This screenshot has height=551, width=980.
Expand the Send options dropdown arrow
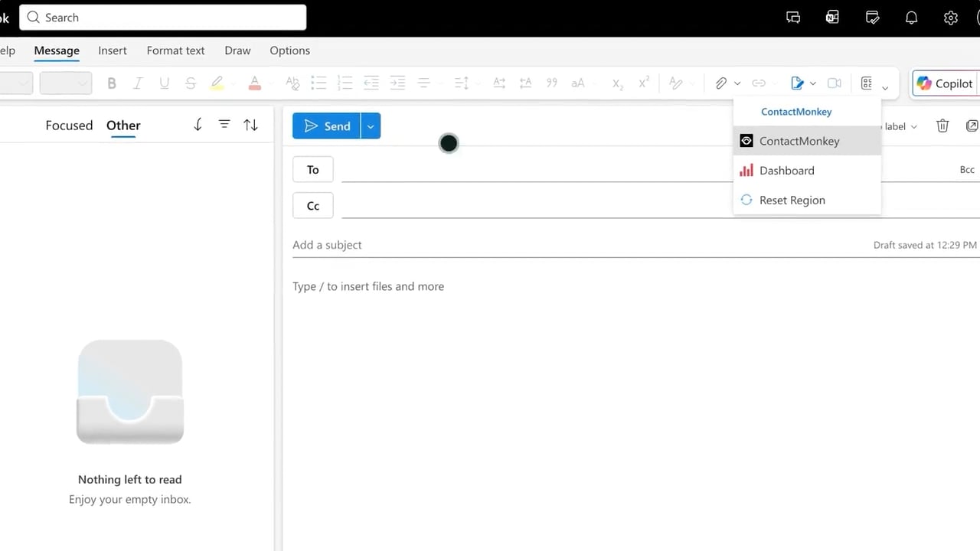371,126
